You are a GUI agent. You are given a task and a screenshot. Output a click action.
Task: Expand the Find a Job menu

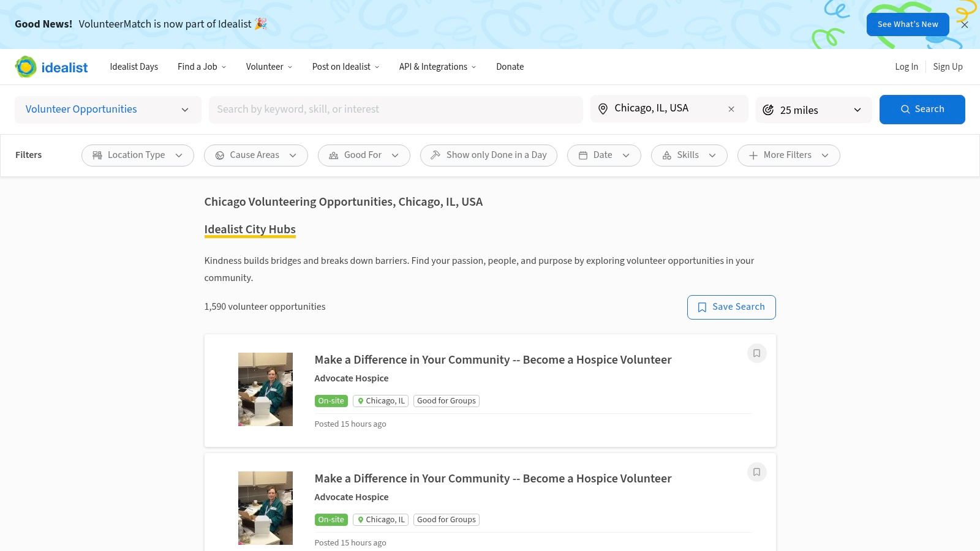pyautogui.click(x=202, y=67)
